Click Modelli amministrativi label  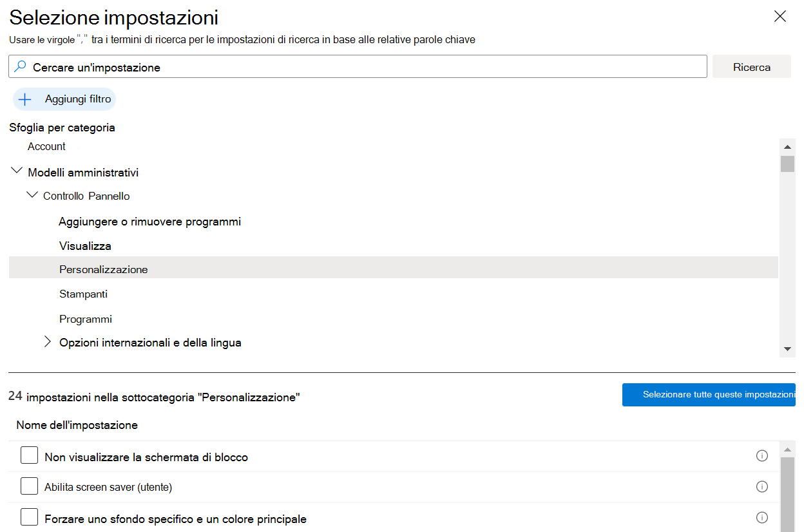[83, 173]
